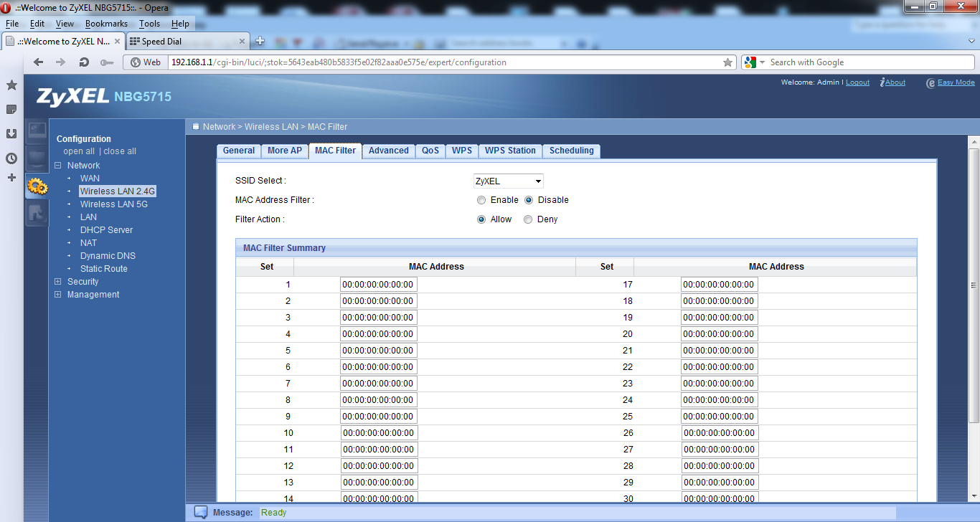
Task: Switch to the Scheduling tab
Action: pyautogui.click(x=572, y=151)
